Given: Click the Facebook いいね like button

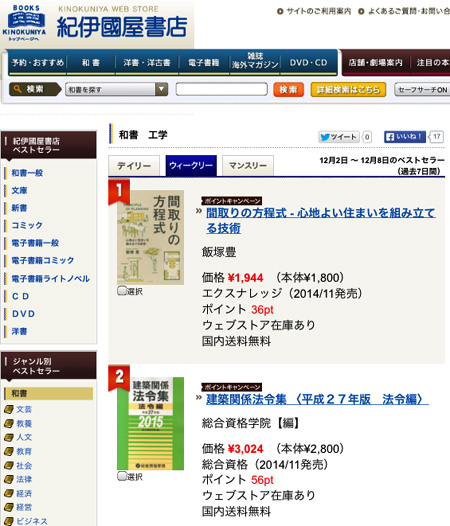Looking at the screenshot, I should coord(405,137).
